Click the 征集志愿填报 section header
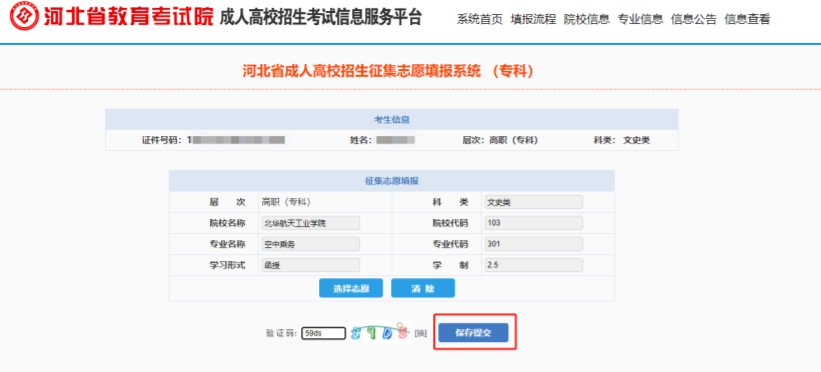Viewport: 821px width, 372px height. pyautogui.click(x=392, y=181)
